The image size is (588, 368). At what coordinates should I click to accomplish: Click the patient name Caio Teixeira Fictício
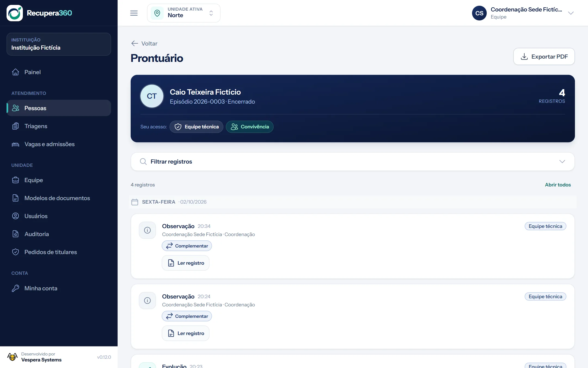[205, 92]
